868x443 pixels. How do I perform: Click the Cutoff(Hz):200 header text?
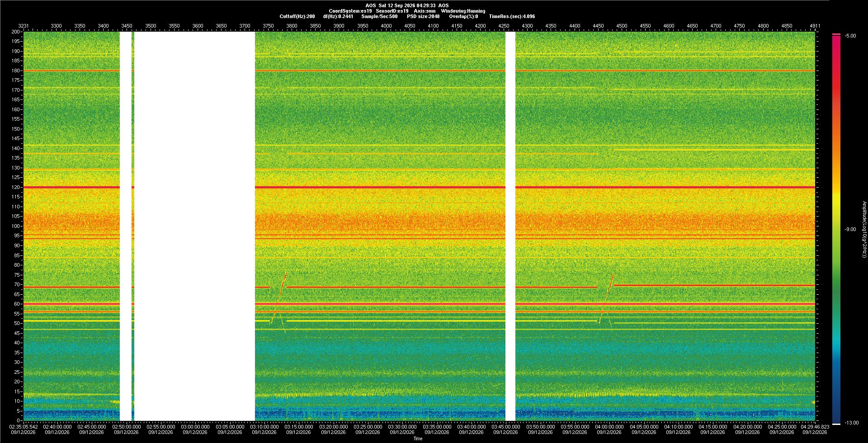(x=297, y=16)
